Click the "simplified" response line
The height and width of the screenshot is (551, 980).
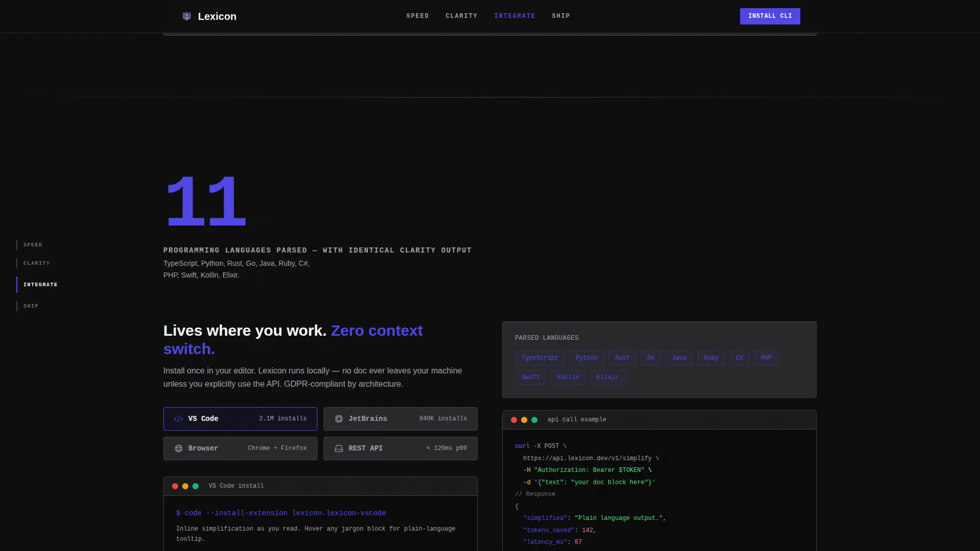pyautogui.click(x=595, y=518)
